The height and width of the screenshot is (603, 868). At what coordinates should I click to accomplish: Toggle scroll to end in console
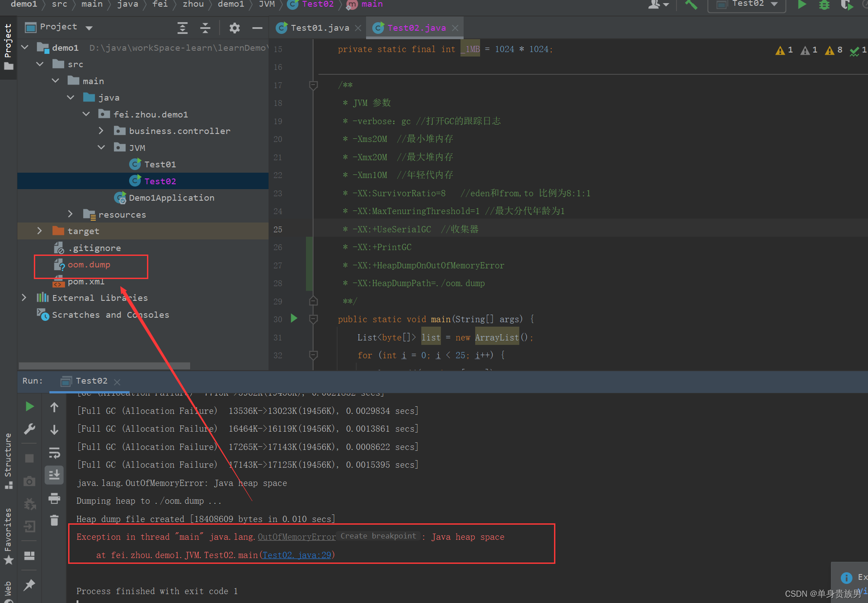click(x=54, y=475)
